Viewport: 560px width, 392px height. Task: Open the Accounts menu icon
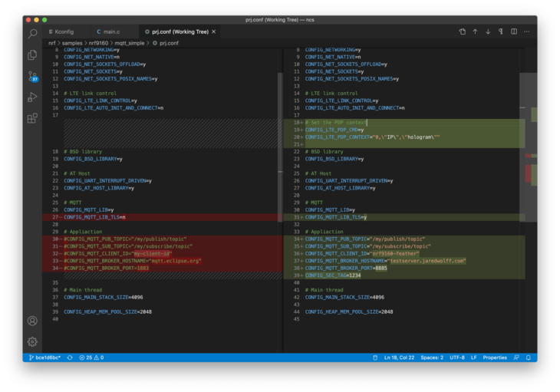(32, 321)
